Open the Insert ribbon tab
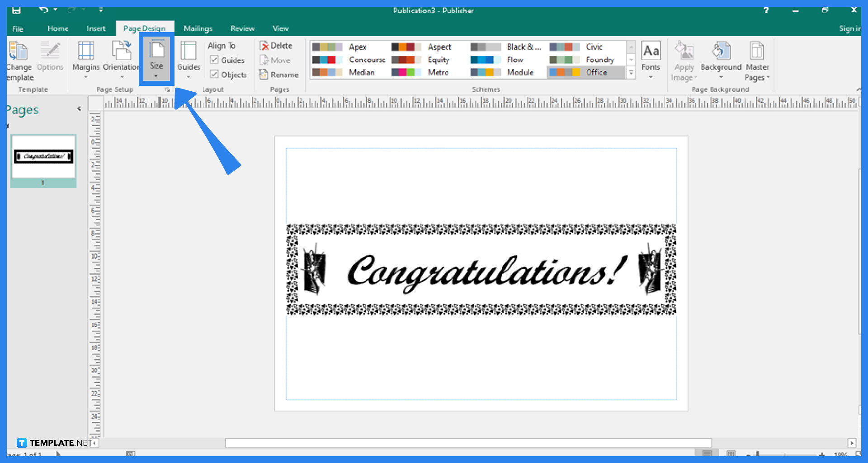The width and height of the screenshot is (868, 463). point(95,28)
